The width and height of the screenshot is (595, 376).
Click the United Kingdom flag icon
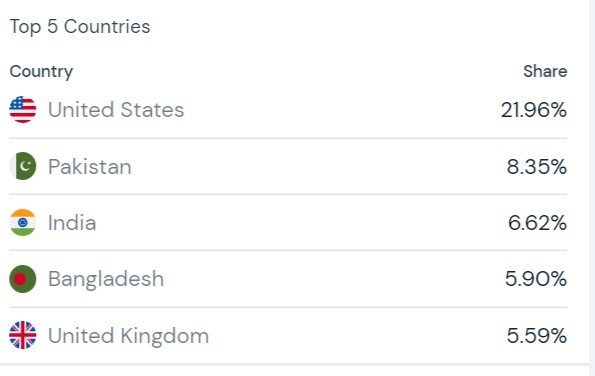23,335
